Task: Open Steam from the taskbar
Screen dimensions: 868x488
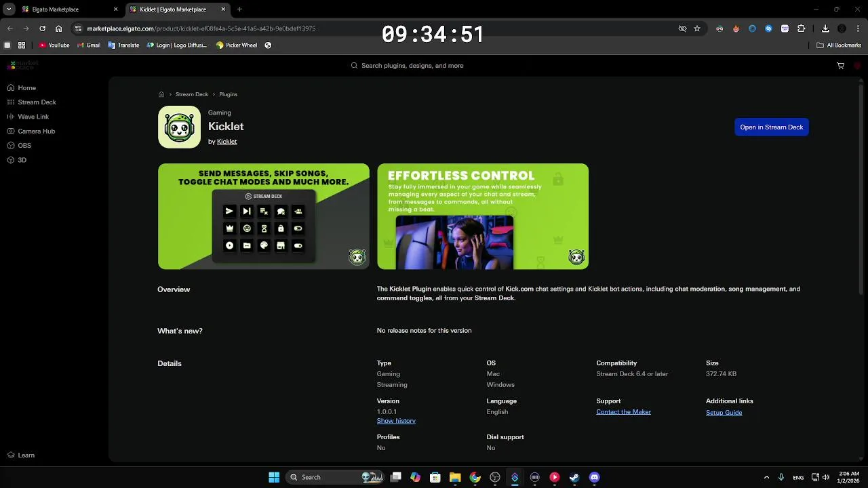Action: (574, 477)
